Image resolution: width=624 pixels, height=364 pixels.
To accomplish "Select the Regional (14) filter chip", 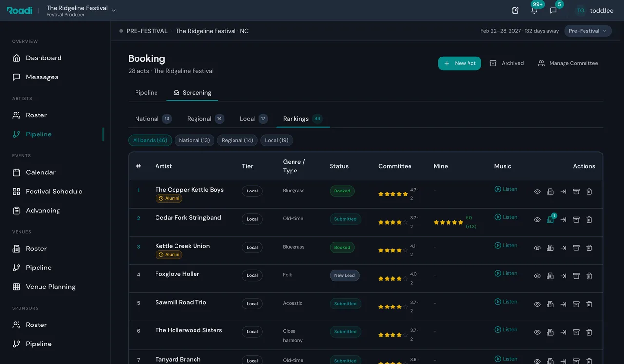I will click(x=237, y=140).
